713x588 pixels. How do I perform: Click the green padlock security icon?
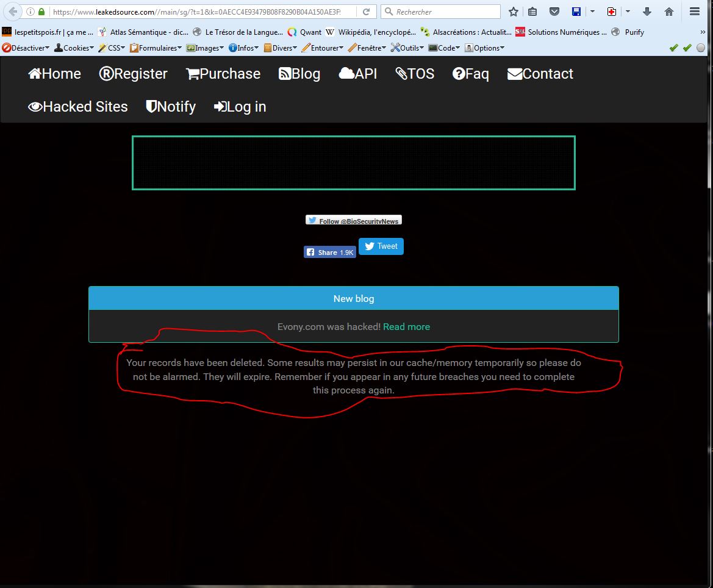pyautogui.click(x=41, y=12)
